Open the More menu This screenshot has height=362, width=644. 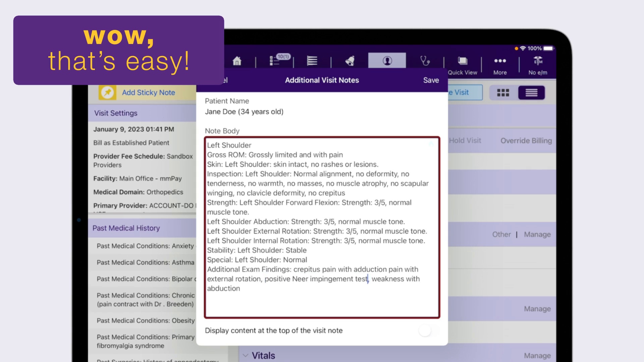(500, 65)
